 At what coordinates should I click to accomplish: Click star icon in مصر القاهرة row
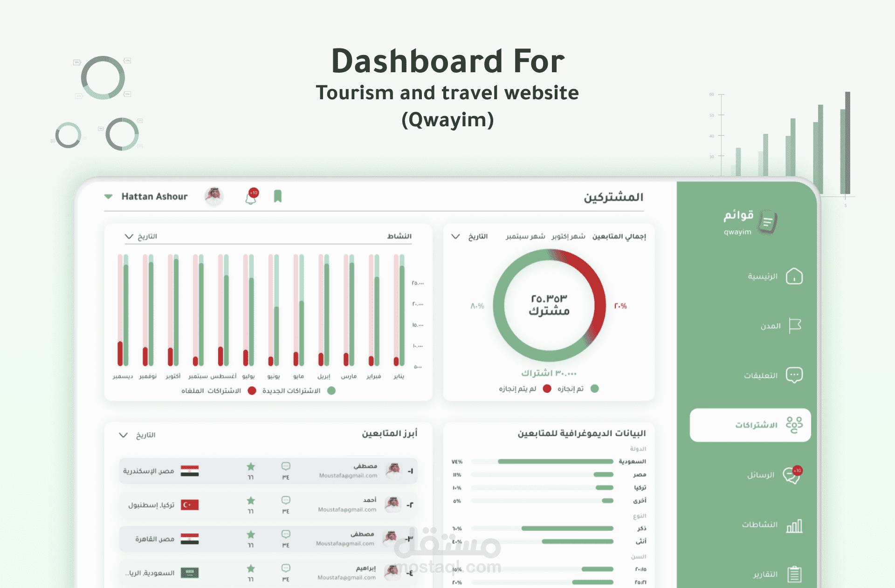tap(251, 534)
